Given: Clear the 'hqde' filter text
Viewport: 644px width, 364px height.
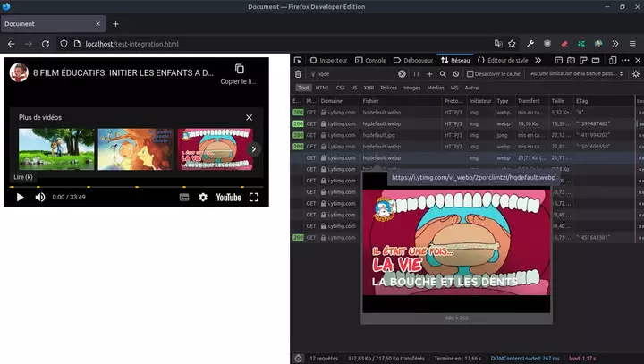Looking at the screenshot, I should [x=402, y=74].
